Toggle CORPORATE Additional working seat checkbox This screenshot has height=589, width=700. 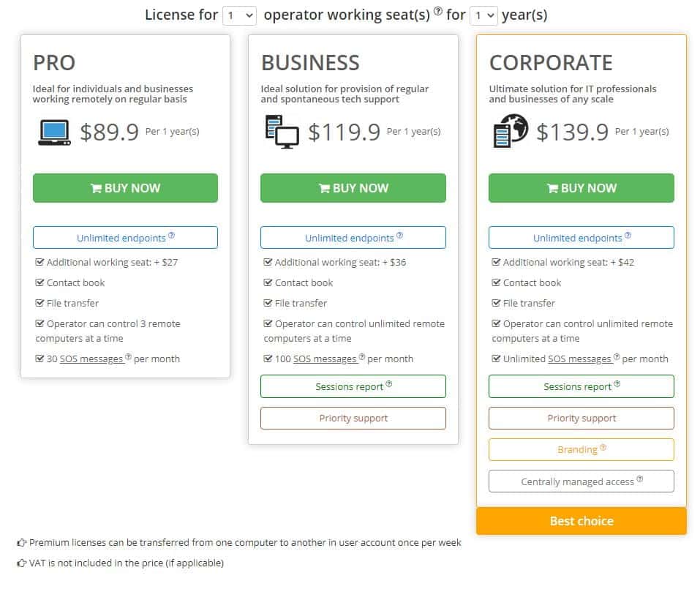coord(496,262)
